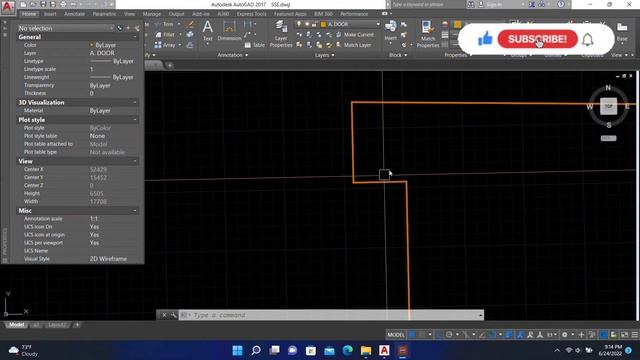This screenshot has height=360, width=640.
Task: Click the notification bell icon
Action: (587, 40)
